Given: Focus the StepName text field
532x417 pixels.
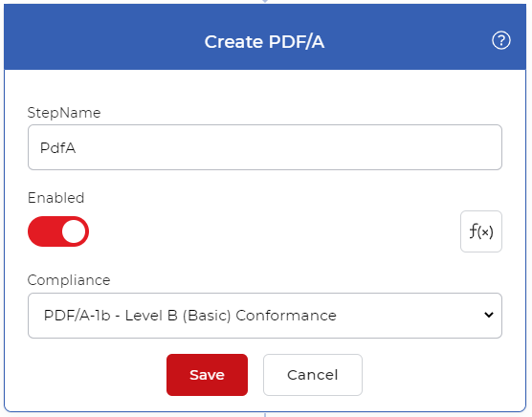Looking at the screenshot, I should (x=265, y=147).
